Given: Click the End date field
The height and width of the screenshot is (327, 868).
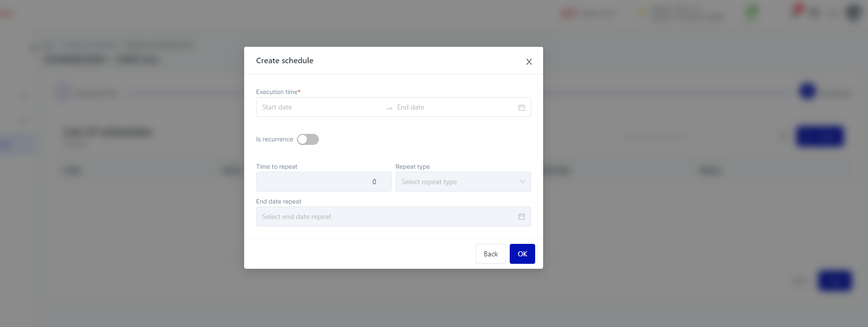Looking at the screenshot, I should pyautogui.click(x=453, y=108).
